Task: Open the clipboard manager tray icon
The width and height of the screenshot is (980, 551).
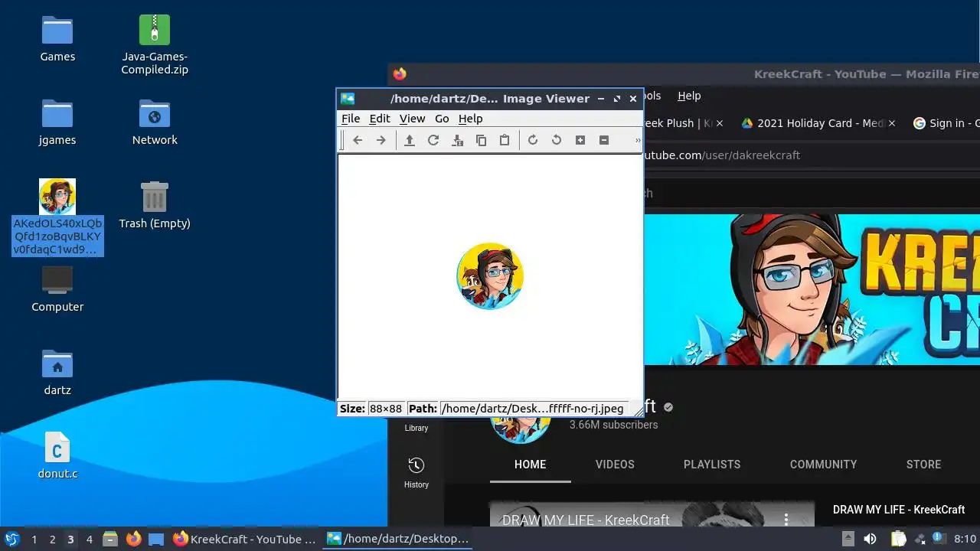Action: (898, 539)
